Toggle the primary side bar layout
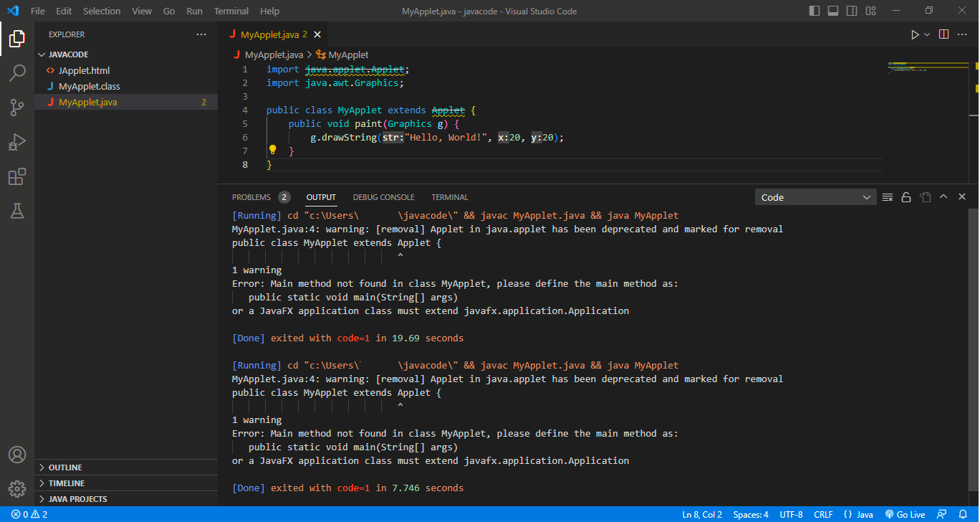 pos(815,11)
